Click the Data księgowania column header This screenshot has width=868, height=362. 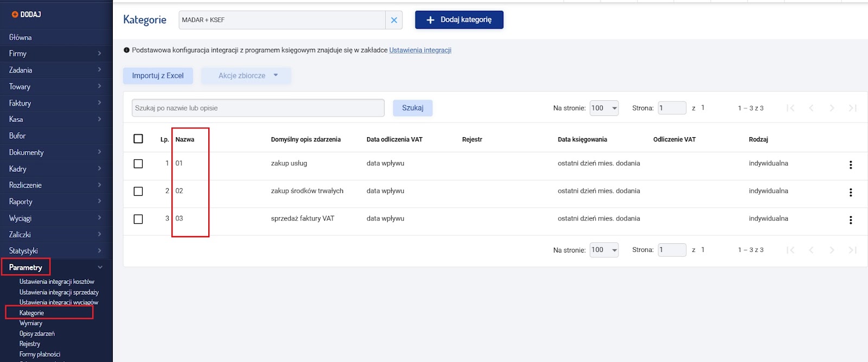582,139
